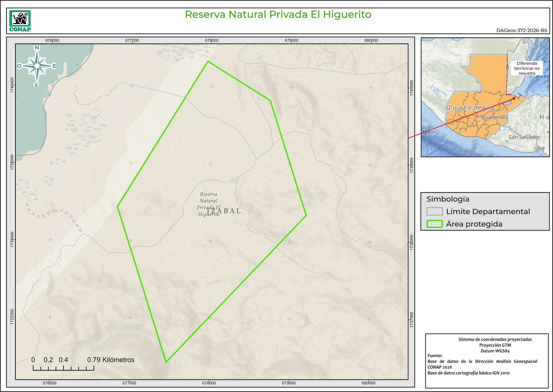Click the green Área protegida legend swatch

[x=434, y=224]
